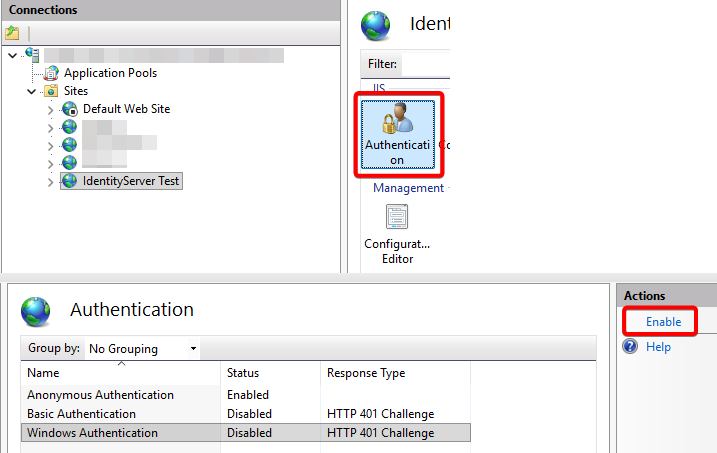Select Application Pools in the tree
This screenshot has height=453, width=717.
(110, 73)
